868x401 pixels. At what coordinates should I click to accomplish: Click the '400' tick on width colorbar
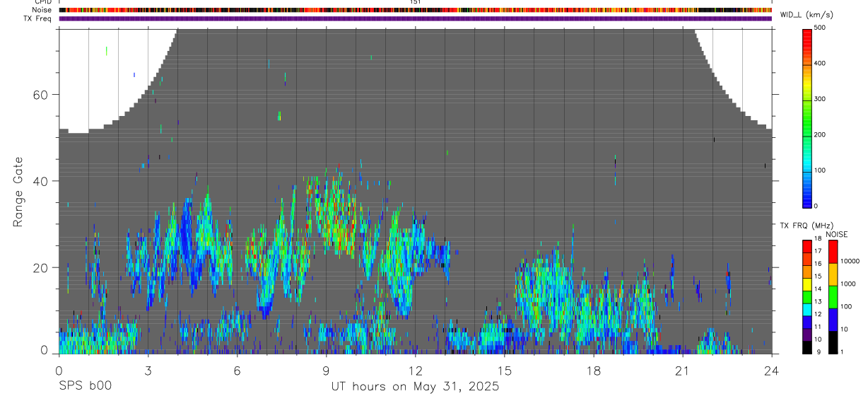820,63
